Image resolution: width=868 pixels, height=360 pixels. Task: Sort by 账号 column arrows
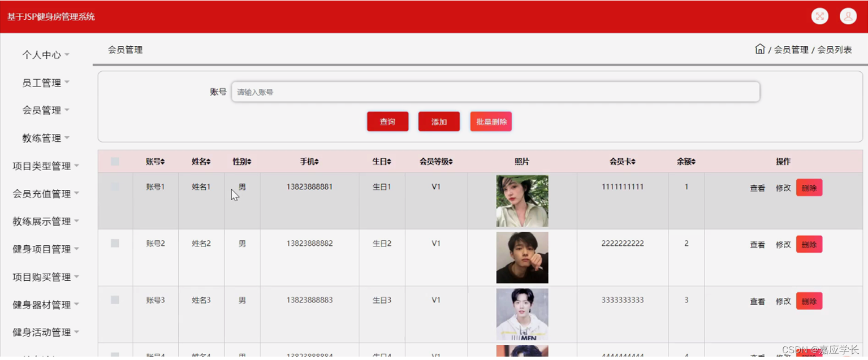point(163,162)
